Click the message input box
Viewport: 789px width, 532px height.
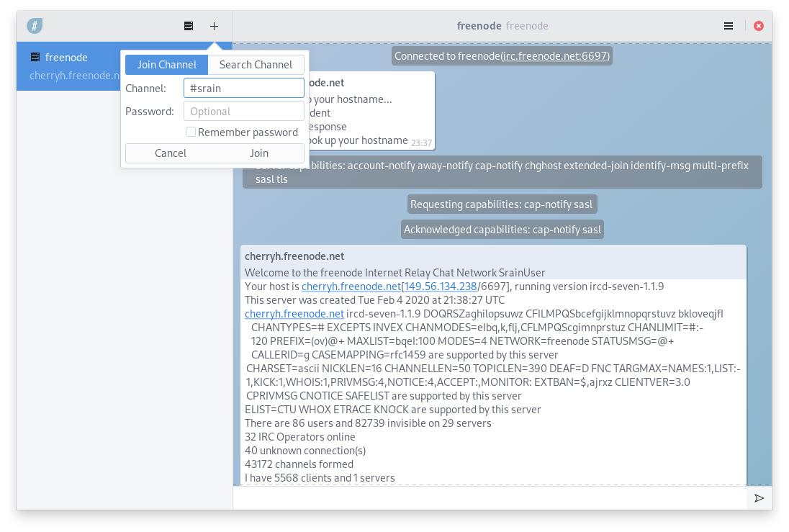tap(490, 498)
